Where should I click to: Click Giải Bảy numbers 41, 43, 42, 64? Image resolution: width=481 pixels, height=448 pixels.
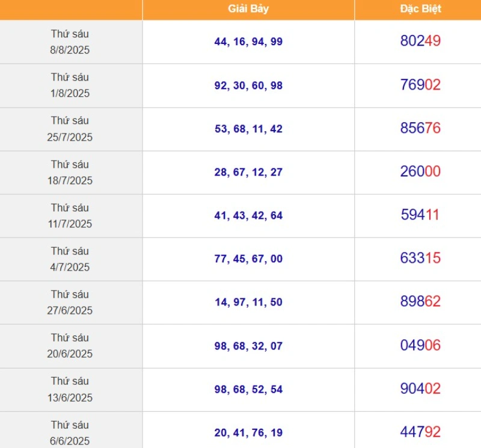[248, 215]
